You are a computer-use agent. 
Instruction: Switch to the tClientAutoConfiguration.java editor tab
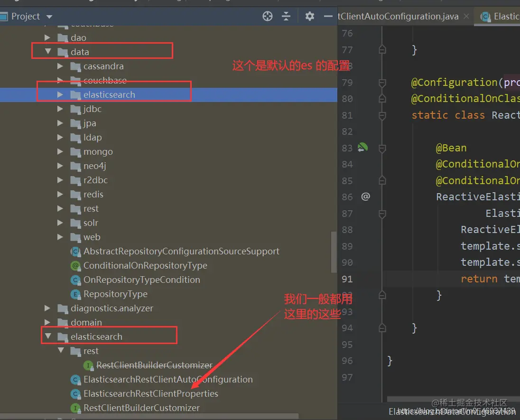398,16
